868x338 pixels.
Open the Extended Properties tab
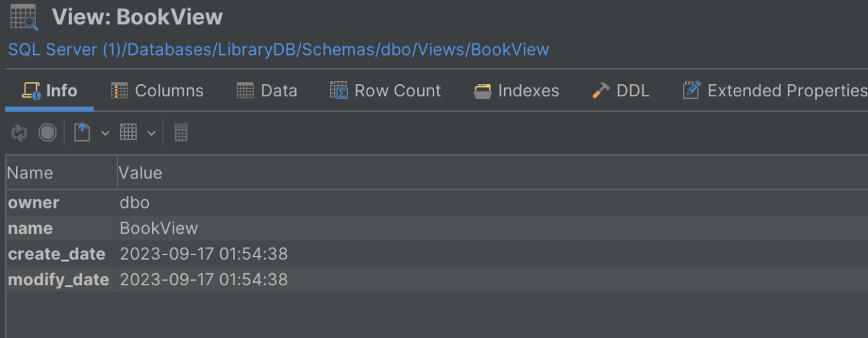(775, 91)
